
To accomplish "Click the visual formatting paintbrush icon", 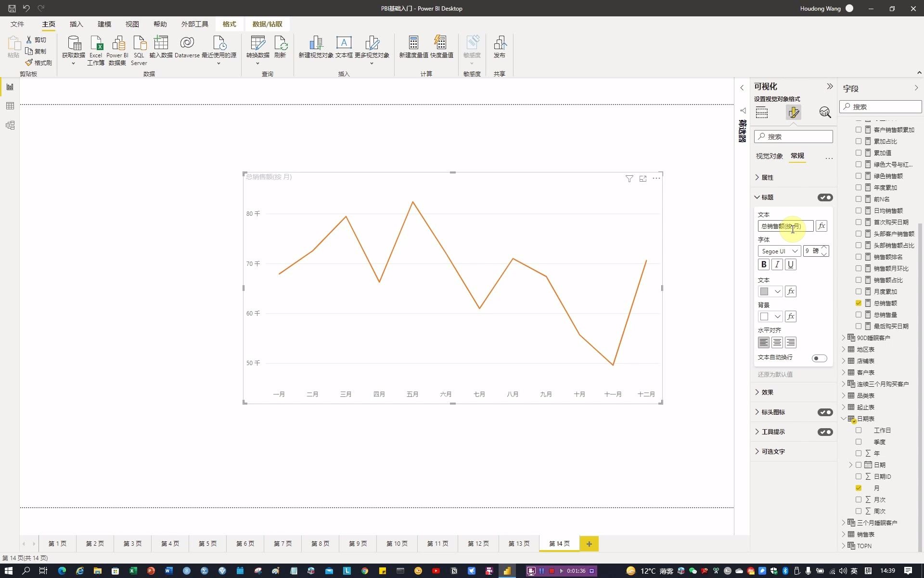I will pos(793,112).
